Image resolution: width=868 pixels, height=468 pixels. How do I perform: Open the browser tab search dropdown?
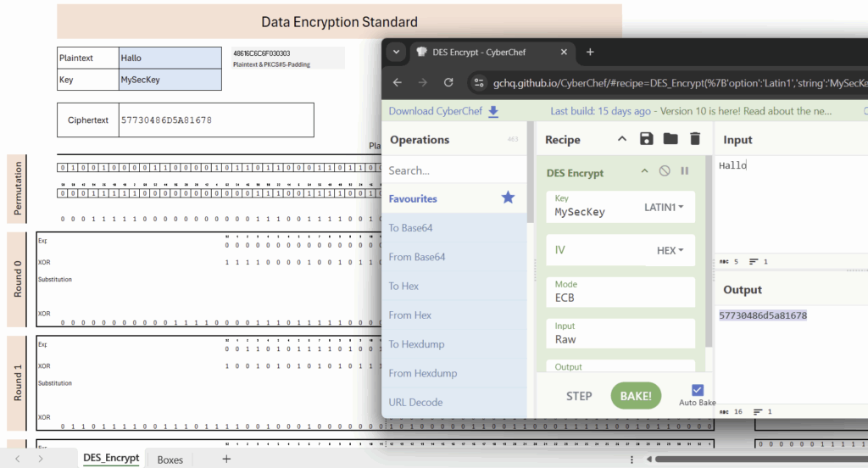coord(397,52)
